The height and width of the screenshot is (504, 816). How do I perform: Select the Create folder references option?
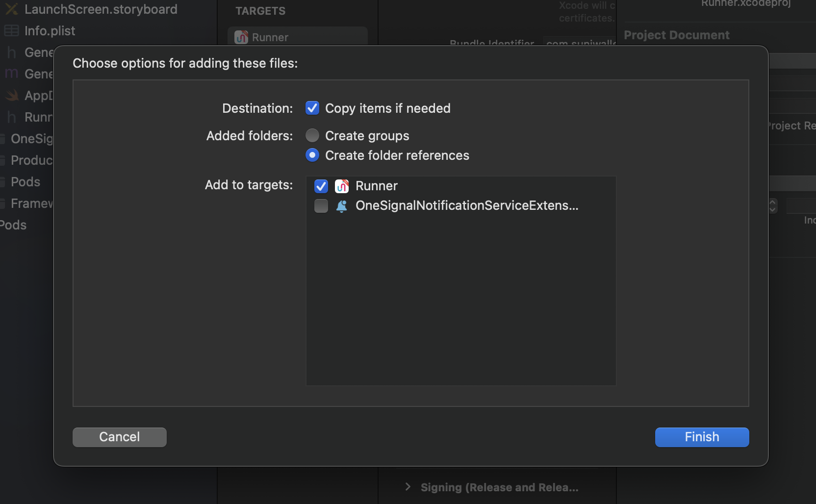click(x=313, y=155)
